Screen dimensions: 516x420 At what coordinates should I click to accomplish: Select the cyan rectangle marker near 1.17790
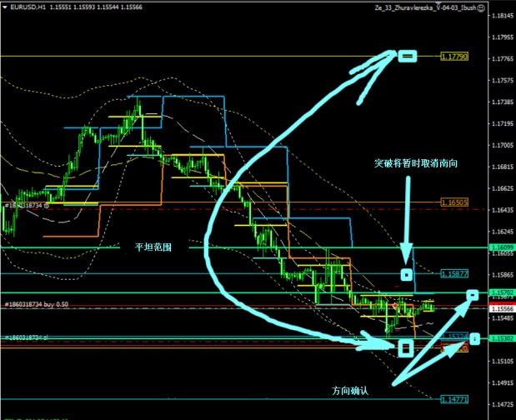(x=408, y=56)
